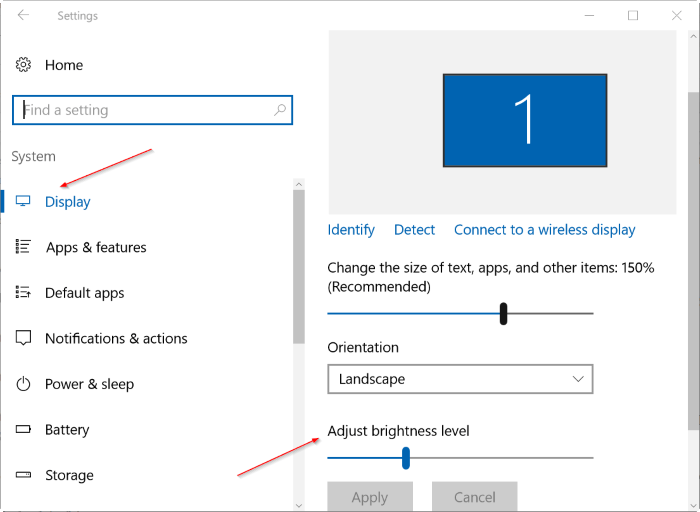Screen dimensions: 700x512
Task: Click the text size scaling slider handle
Action: click(x=504, y=314)
